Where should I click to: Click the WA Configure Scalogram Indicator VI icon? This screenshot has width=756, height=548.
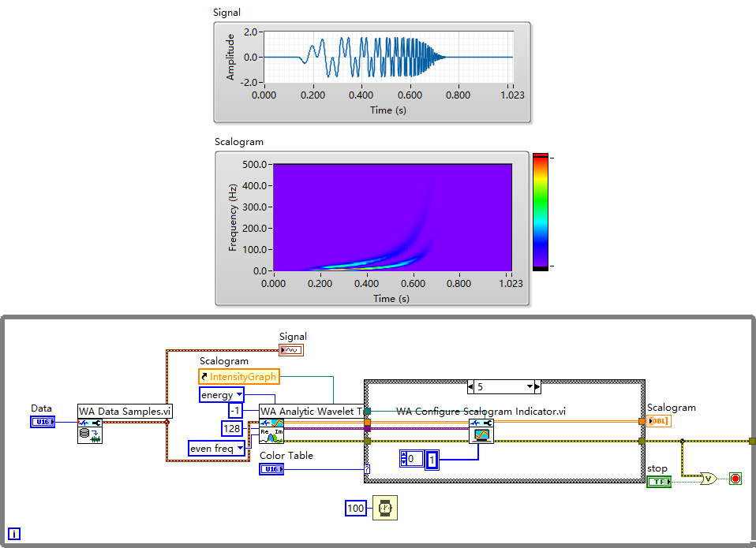(481, 431)
